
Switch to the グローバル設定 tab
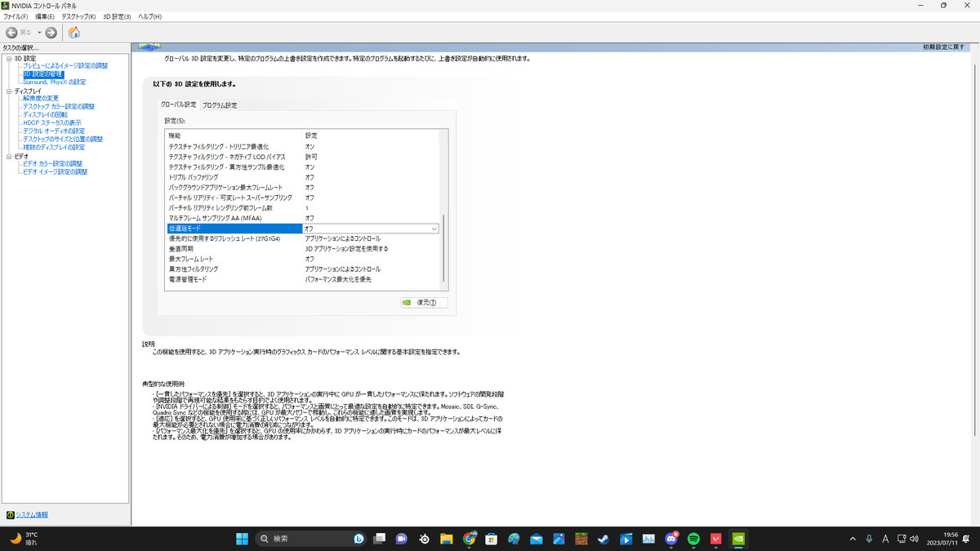click(178, 105)
